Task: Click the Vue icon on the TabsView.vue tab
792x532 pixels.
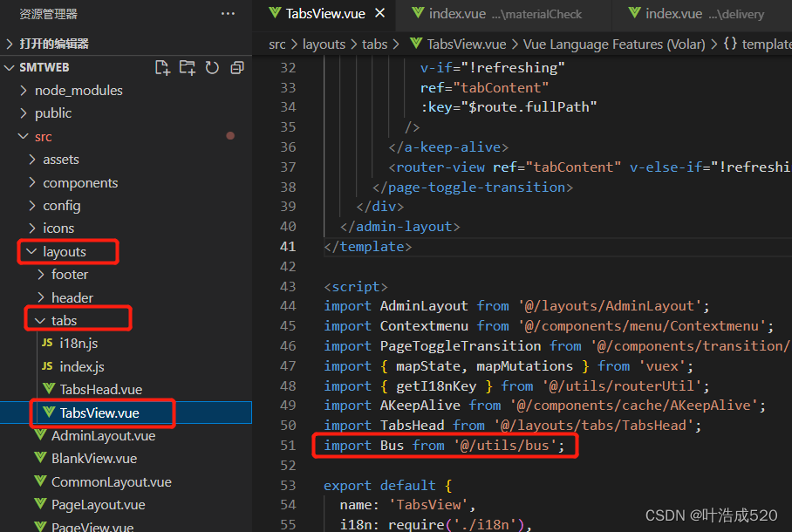Action: click(274, 14)
